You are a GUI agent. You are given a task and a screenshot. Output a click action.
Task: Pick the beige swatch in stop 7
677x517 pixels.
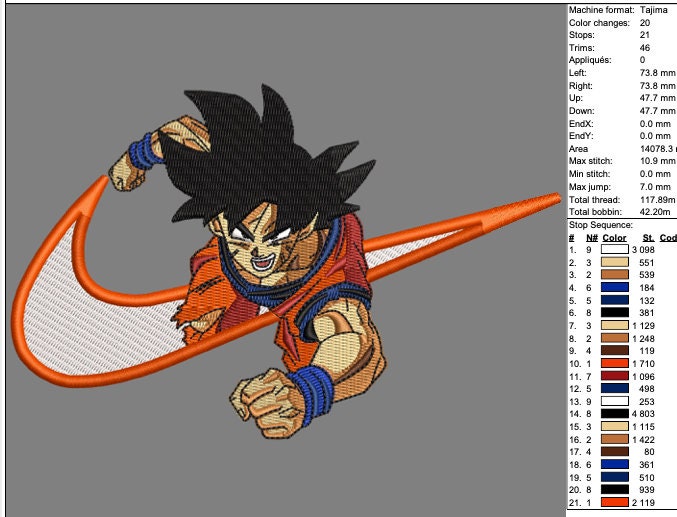615,325
